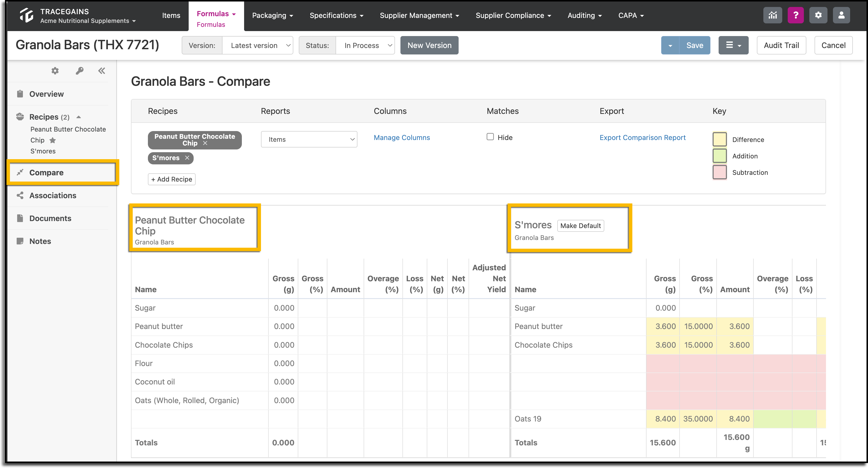Open the Supplier Compliance menu
Viewport: 868px width, 468px height.
coord(513,15)
